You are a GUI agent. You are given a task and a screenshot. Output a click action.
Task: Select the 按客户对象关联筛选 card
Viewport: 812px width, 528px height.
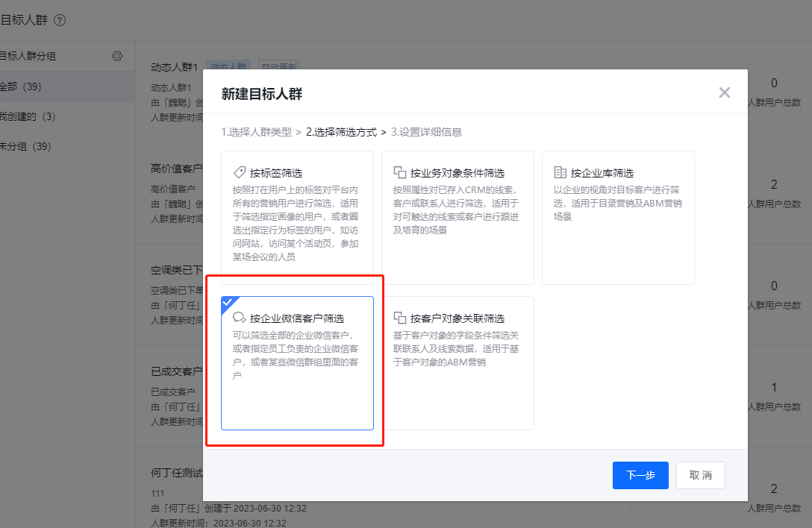coord(457,363)
